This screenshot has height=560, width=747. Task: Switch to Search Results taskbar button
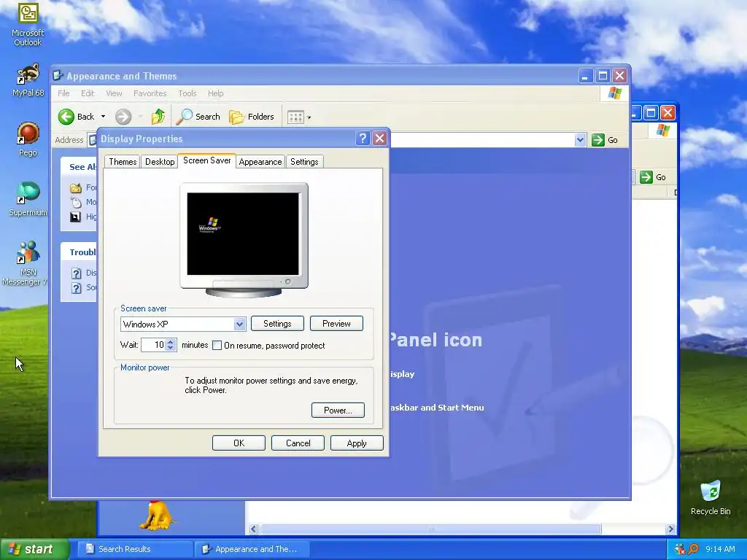[134, 549]
